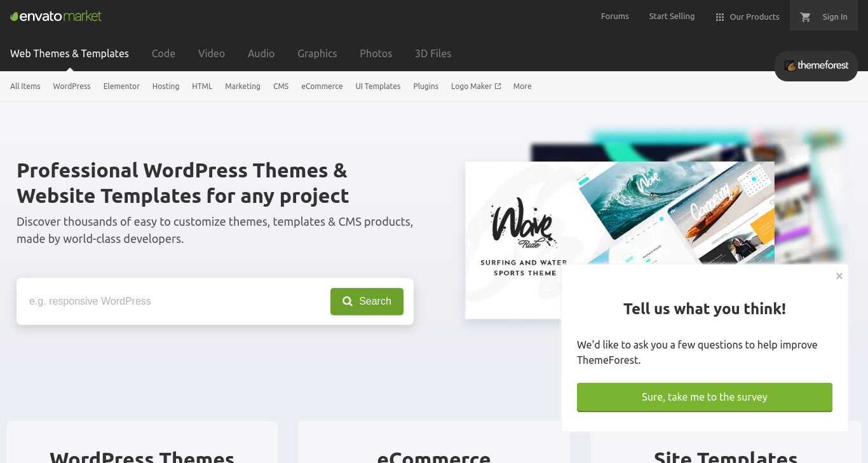Click the Sign In link
This screenshot has width=868, height=463.
[835, 17]
